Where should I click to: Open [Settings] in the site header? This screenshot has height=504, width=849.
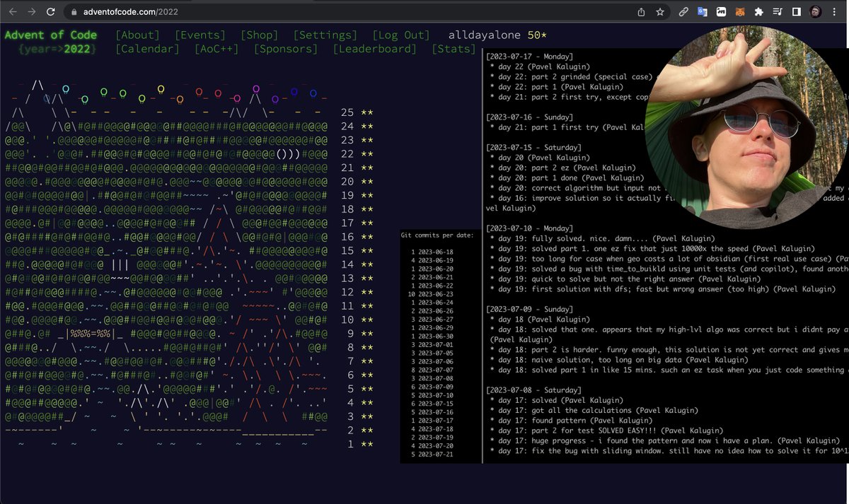coord(325,35)
